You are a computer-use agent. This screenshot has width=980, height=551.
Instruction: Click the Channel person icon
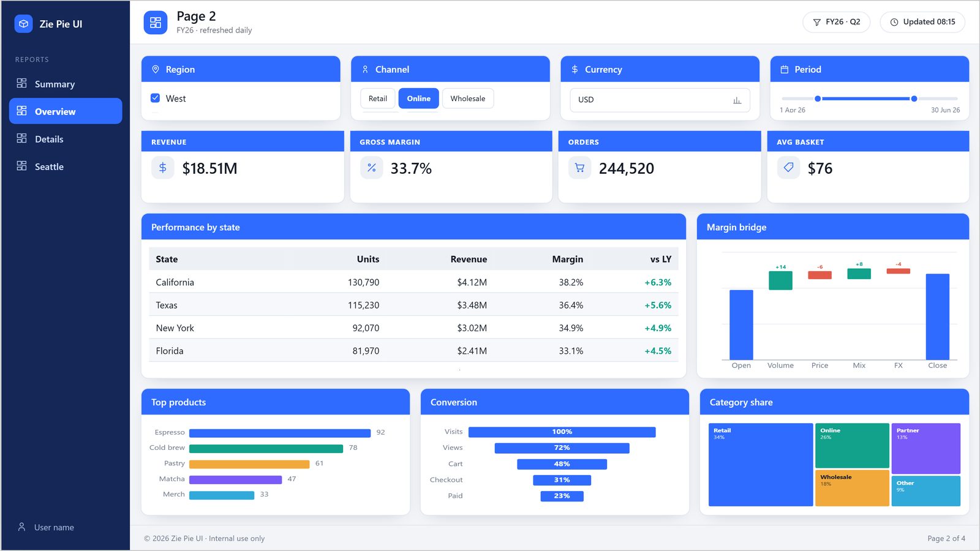(x=365, y=69)
